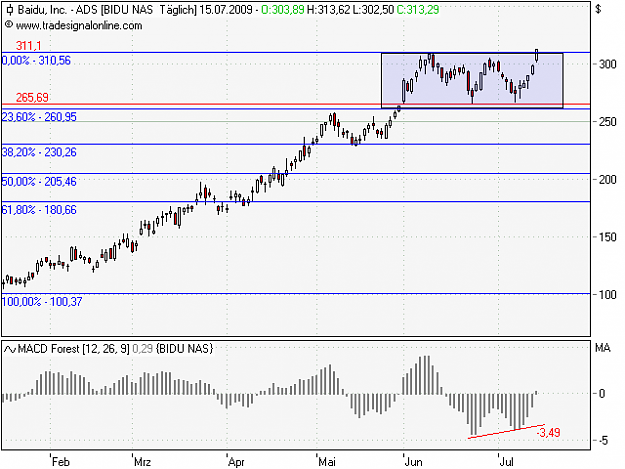The image size is (625, 469).
Task: Click the MACD Forest wave icon
Action: tap(10, 349)
